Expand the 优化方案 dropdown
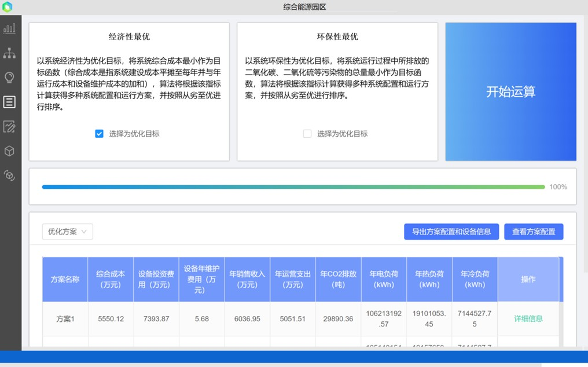 67,232
